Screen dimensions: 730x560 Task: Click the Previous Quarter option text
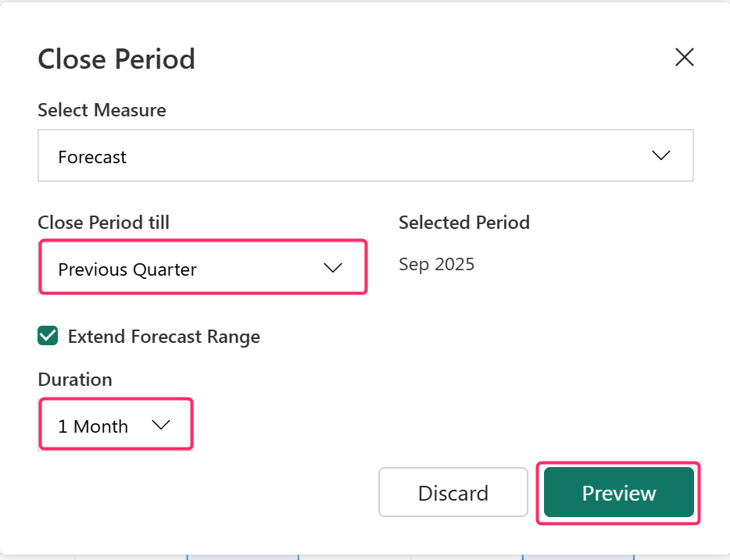[127, 269]
